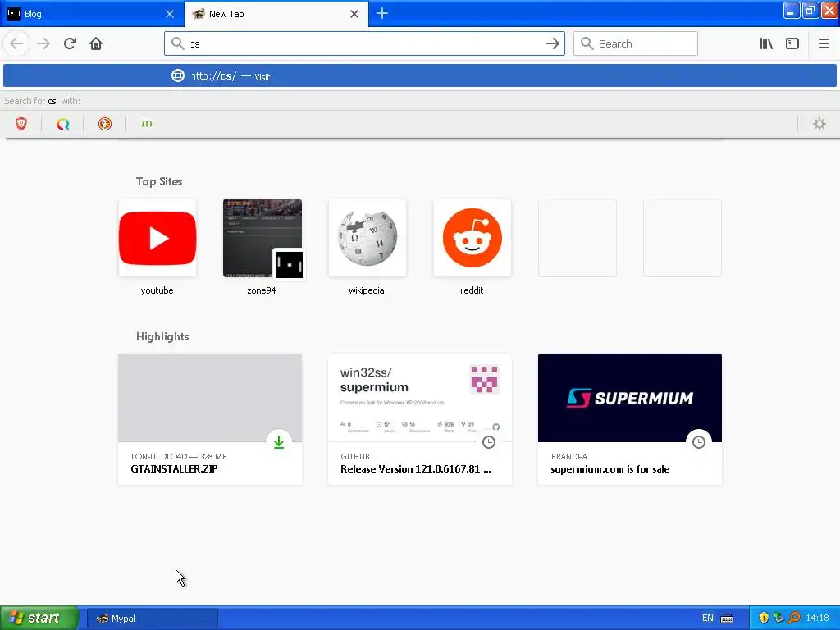Click the network connection tray icon

779,618
